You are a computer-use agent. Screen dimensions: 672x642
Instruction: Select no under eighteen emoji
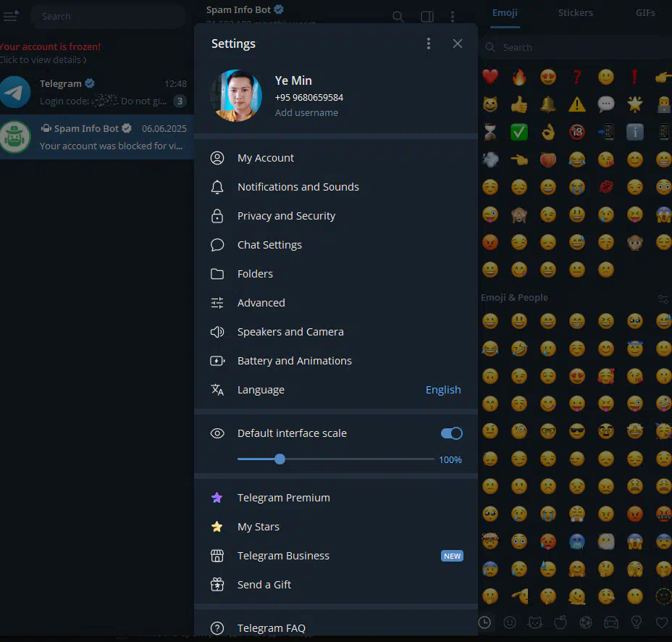(577, 132)
